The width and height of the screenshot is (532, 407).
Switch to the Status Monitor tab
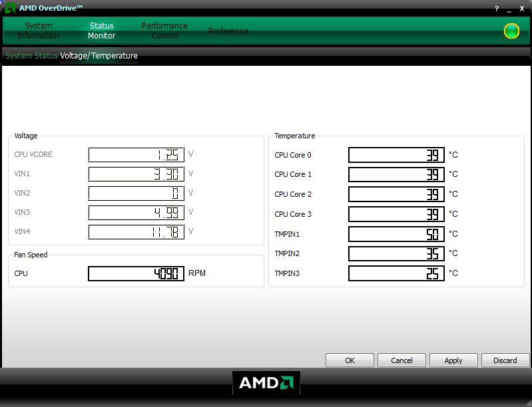click(101, 31)
